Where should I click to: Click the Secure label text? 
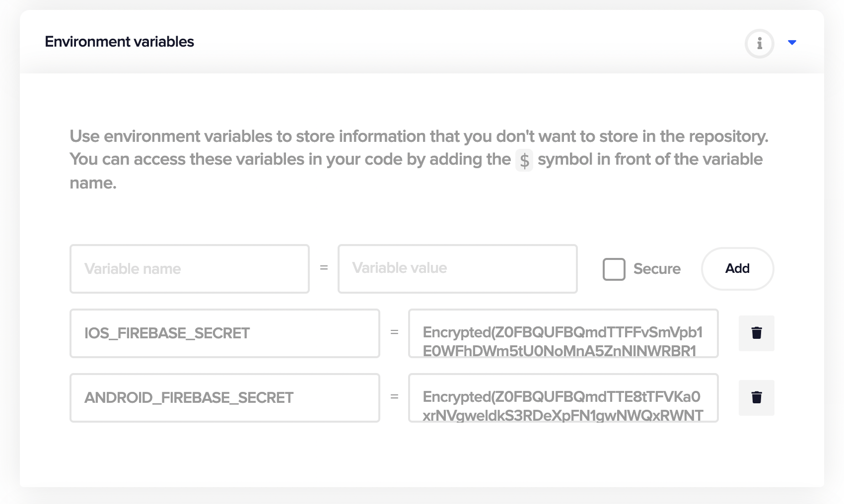click(656, 269)
